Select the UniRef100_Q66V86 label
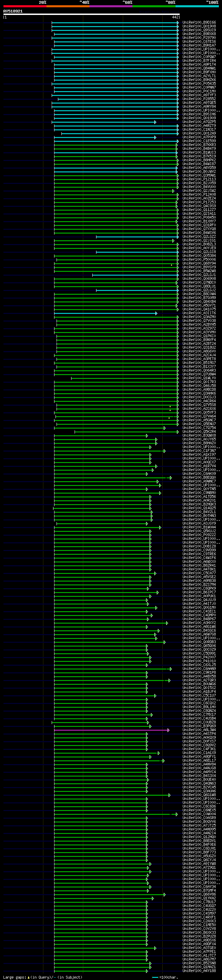The image size is (222, 980). [199, 894]
